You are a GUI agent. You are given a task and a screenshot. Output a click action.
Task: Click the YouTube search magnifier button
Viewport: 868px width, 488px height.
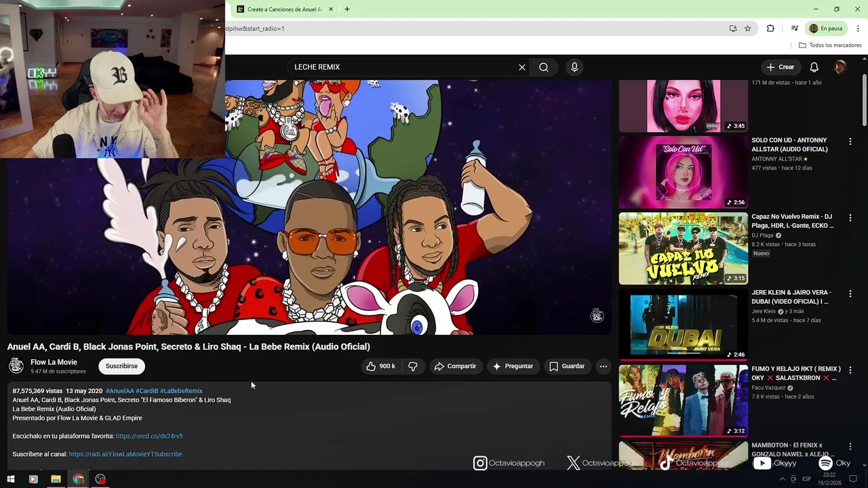pyautogui.click(x=544, y=67)
